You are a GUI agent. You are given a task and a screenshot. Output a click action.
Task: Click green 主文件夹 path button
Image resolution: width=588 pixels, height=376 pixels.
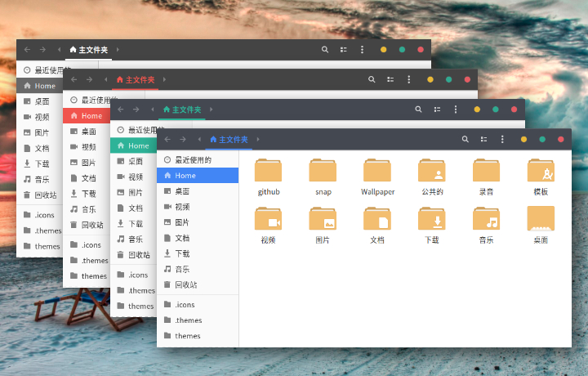pos(182,110)
